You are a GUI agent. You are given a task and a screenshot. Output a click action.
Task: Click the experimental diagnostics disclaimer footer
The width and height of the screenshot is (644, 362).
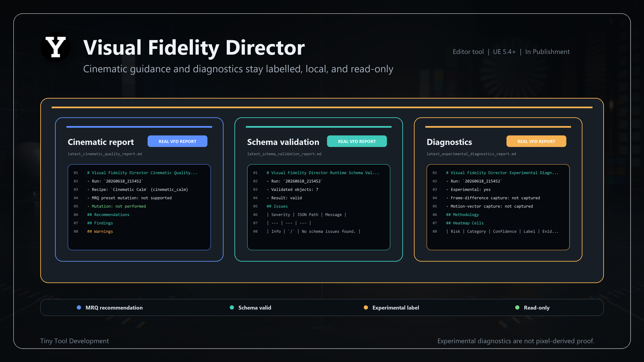(x=516, y=341)
